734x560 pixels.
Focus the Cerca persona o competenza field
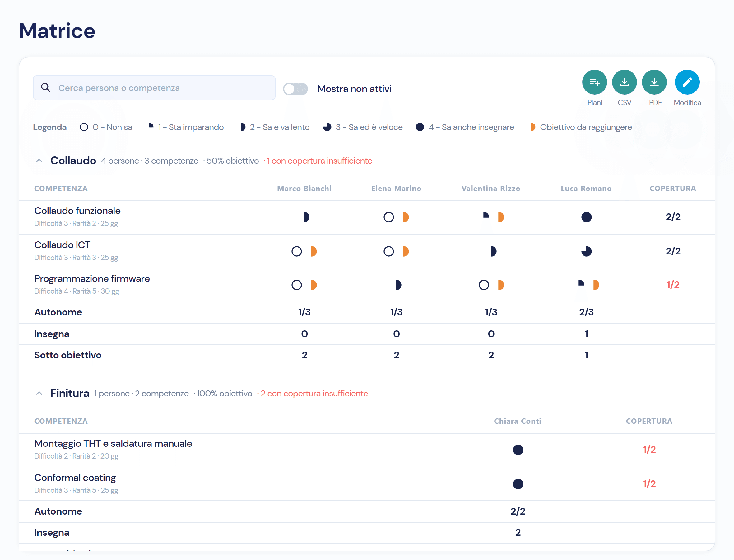click(154, 88)
